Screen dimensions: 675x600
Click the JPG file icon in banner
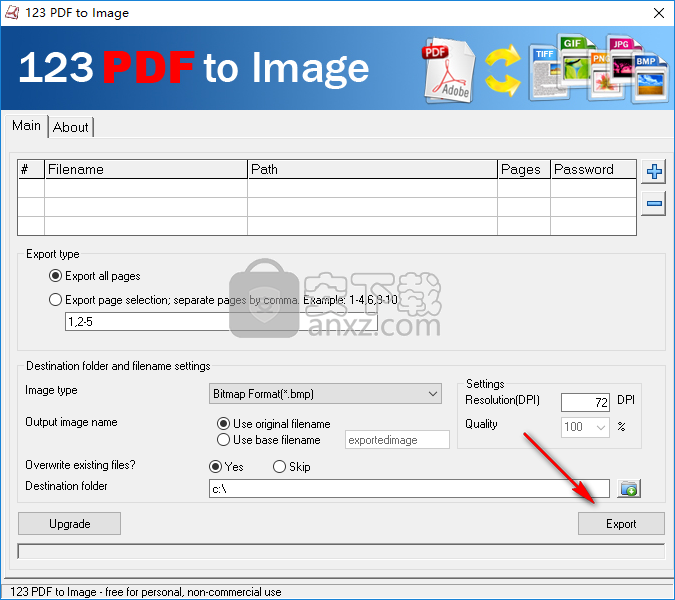pyautogui.click(x=624, y=60)
